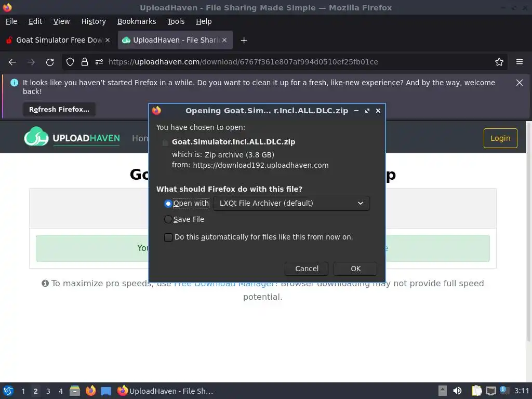Open the Help menu
The width and height of the screenshot is (532, 399).
coord(204,21)
